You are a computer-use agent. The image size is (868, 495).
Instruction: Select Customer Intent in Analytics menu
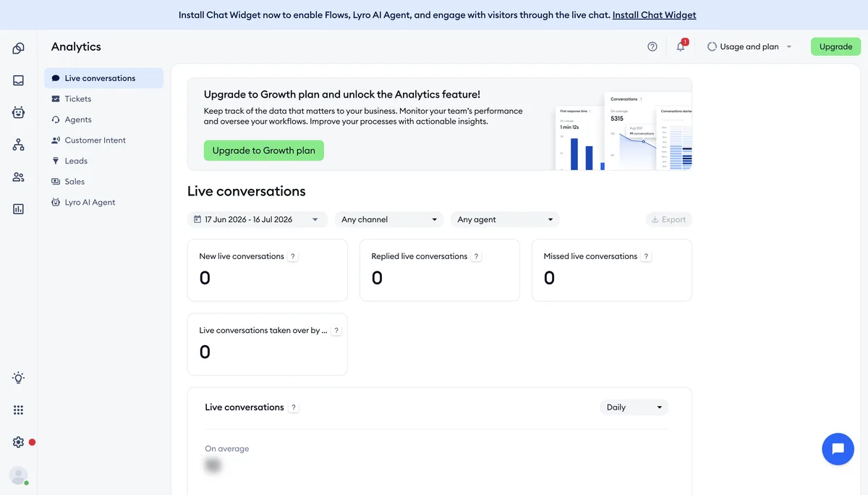pos(103,140)
